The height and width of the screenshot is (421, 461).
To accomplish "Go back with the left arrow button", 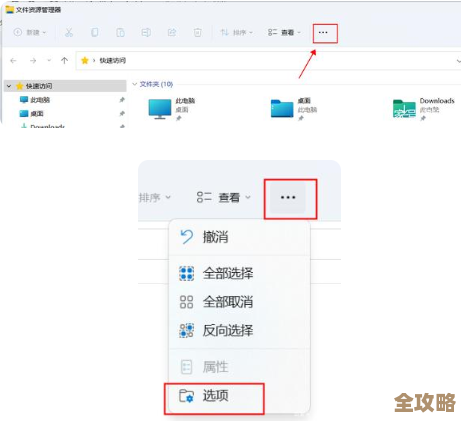I will (x=13, y=61).
